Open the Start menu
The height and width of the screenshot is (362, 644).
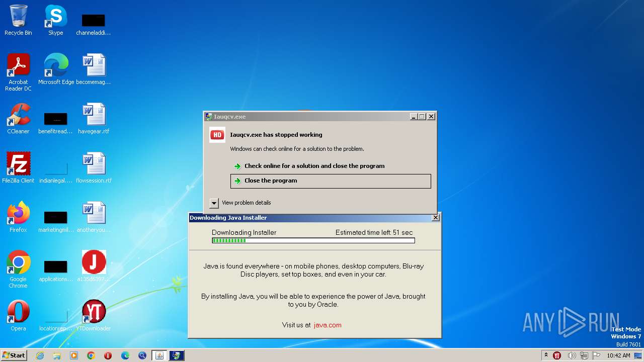(14, 355)
